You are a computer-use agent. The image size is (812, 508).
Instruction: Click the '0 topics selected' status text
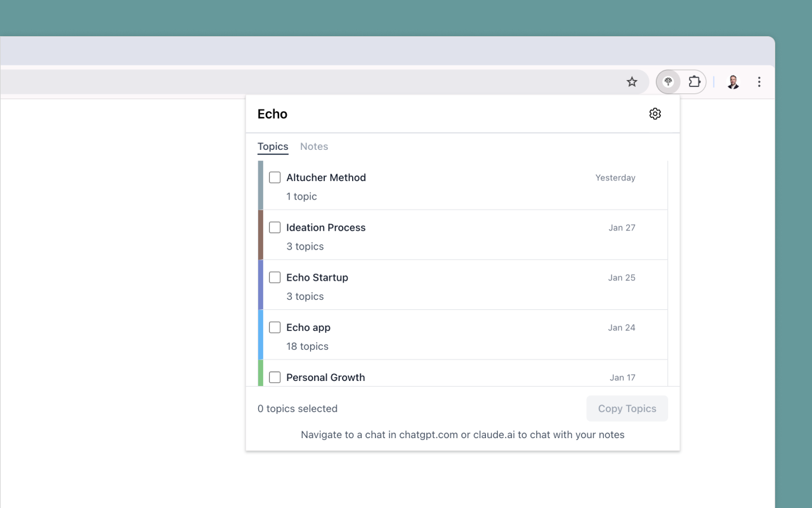click(x=298, y=408)
